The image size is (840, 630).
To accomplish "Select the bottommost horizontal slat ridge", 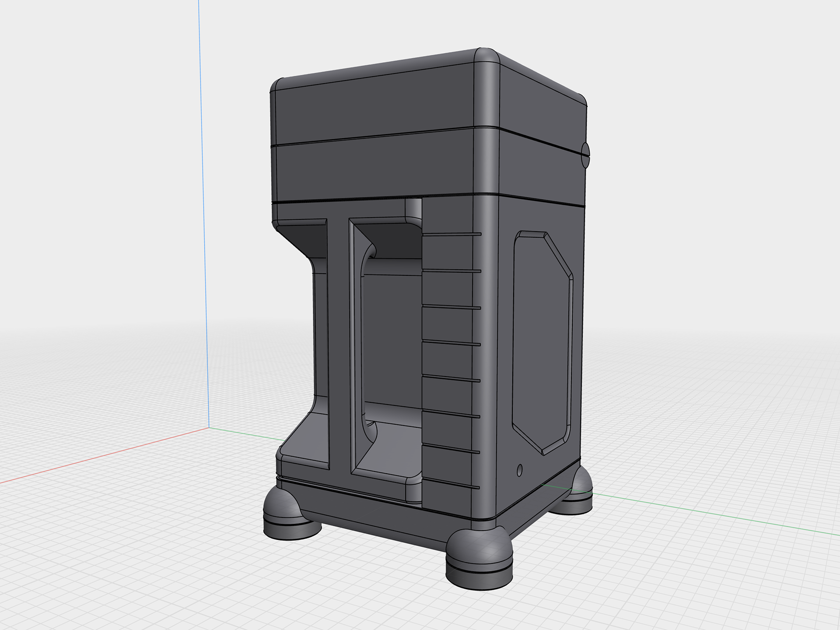I will coord(451,483).
